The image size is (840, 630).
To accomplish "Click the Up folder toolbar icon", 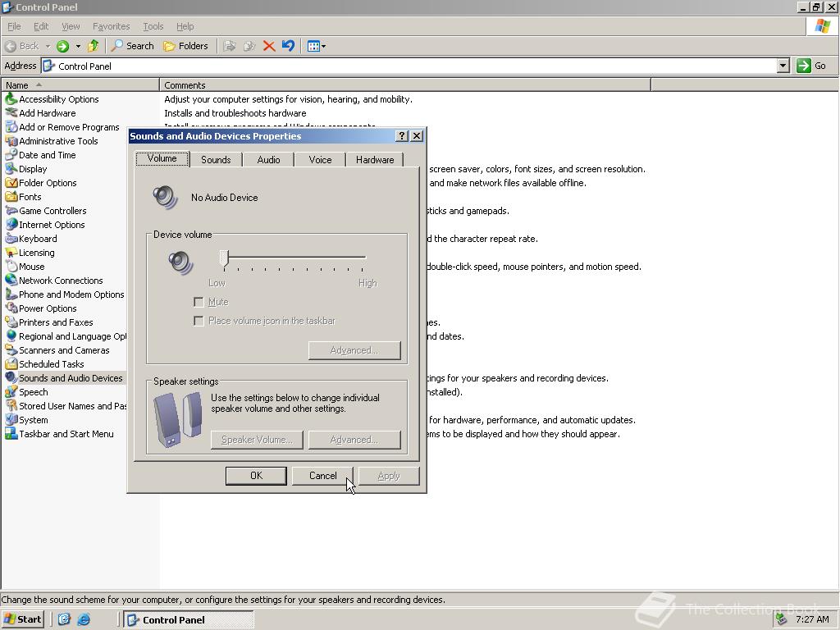I will pos(94,46).
